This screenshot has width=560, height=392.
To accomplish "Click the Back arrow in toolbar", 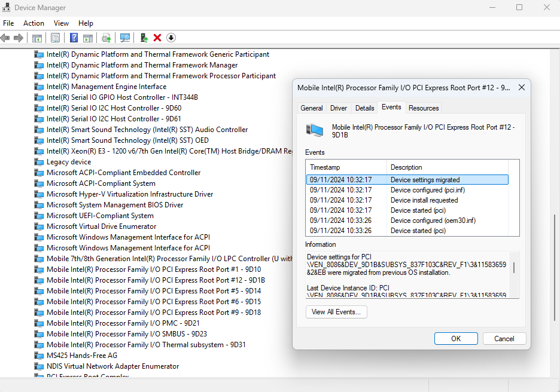I will (x=5, y=38).
